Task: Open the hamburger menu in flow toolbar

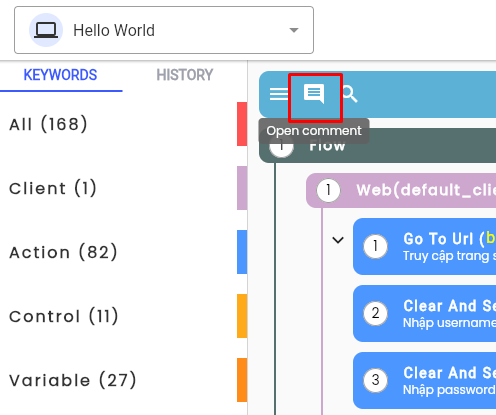Action: coord(279,94)
